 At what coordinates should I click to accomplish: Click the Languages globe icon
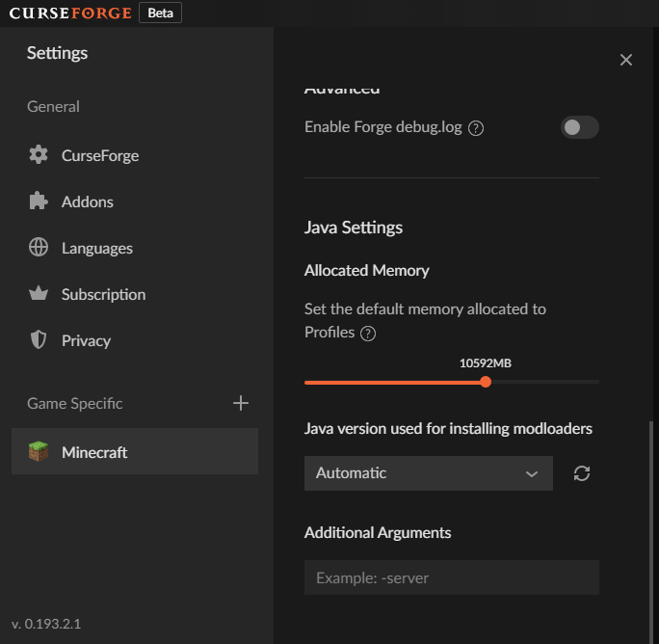pyautogui.click(x=39, y=248)
